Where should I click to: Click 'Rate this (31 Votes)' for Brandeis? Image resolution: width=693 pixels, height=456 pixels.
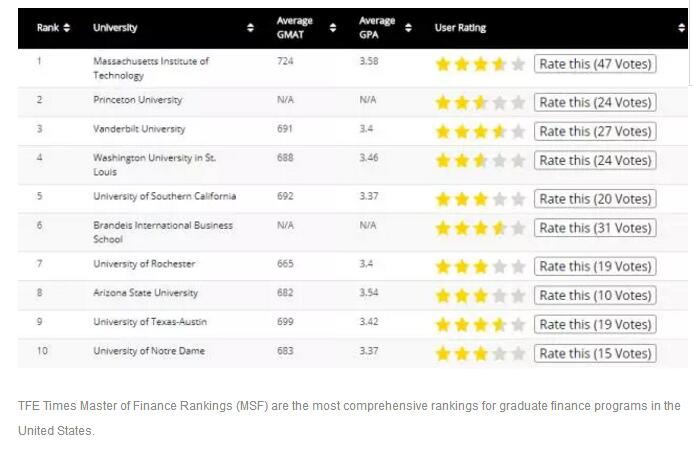click(595, 228)
